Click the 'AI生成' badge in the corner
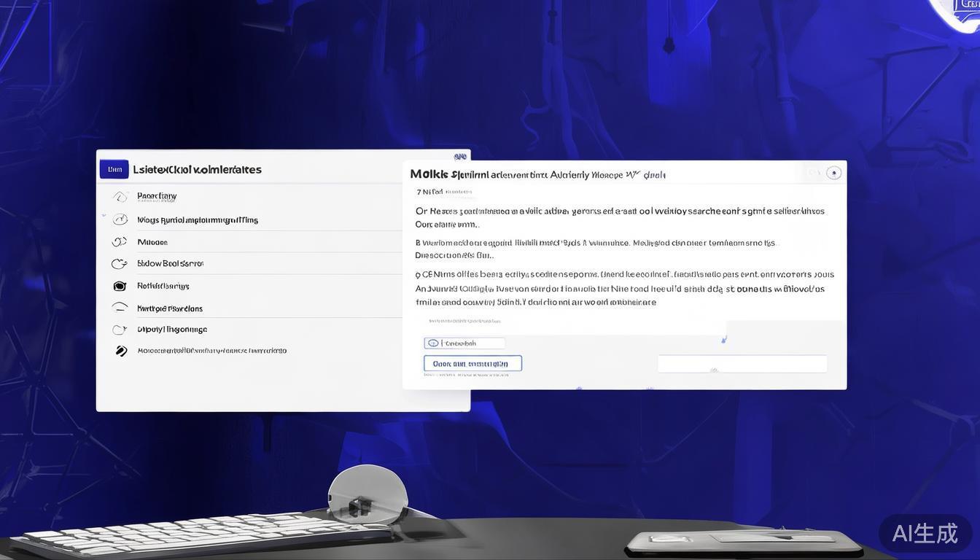Viewport: 980px width, 560px height. coord(925,534)
